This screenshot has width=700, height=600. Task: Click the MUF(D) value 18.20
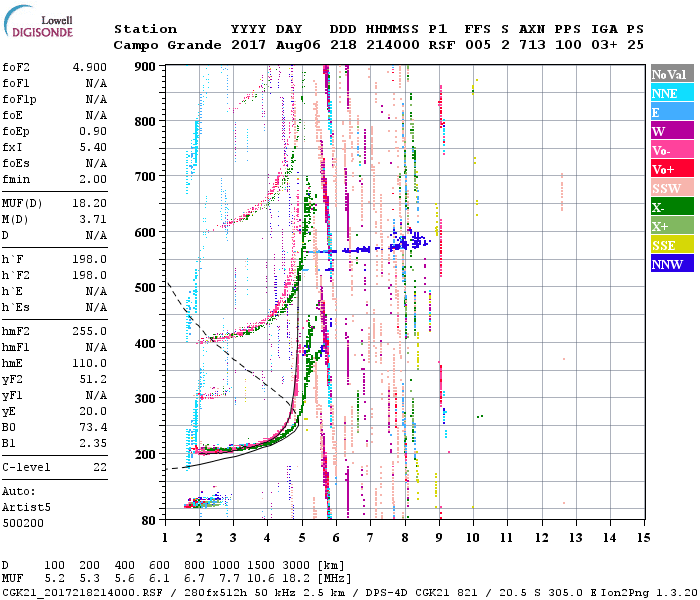tap(90, 203)
